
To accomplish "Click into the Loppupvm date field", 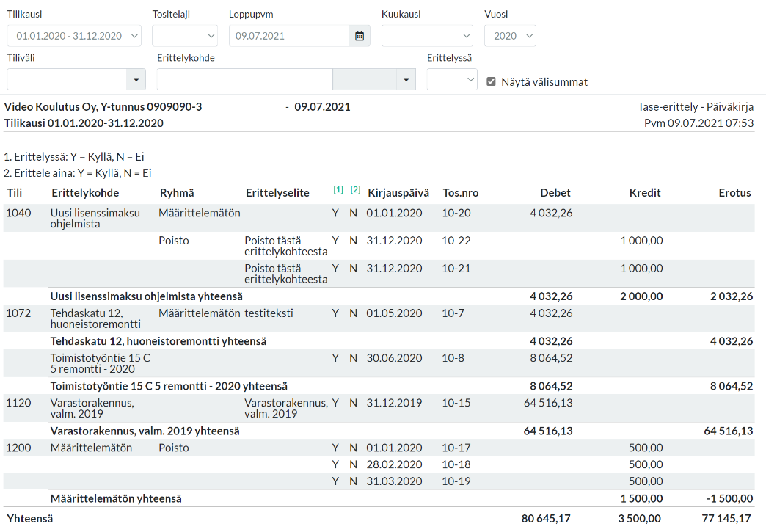I will point(289,36).
